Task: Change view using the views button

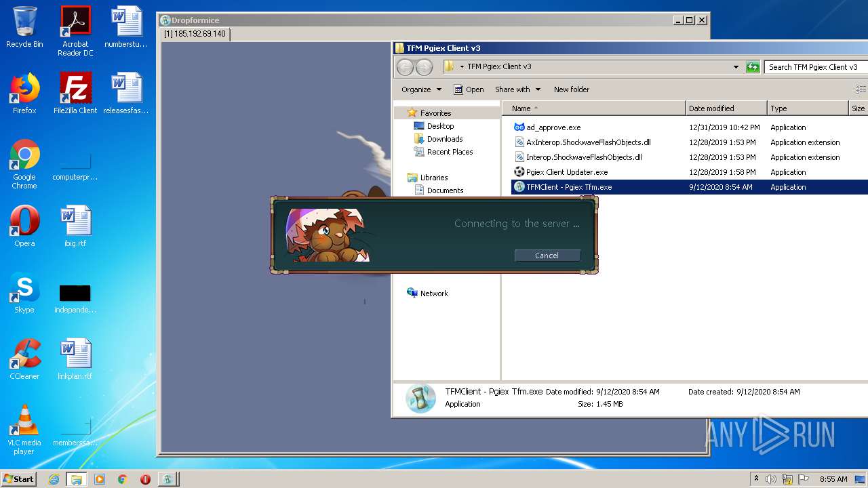Action: 861,89
